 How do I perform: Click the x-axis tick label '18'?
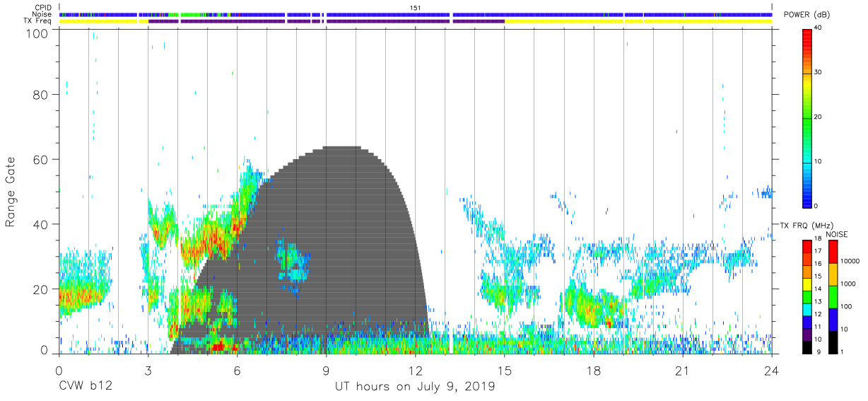tap(594, 371)
